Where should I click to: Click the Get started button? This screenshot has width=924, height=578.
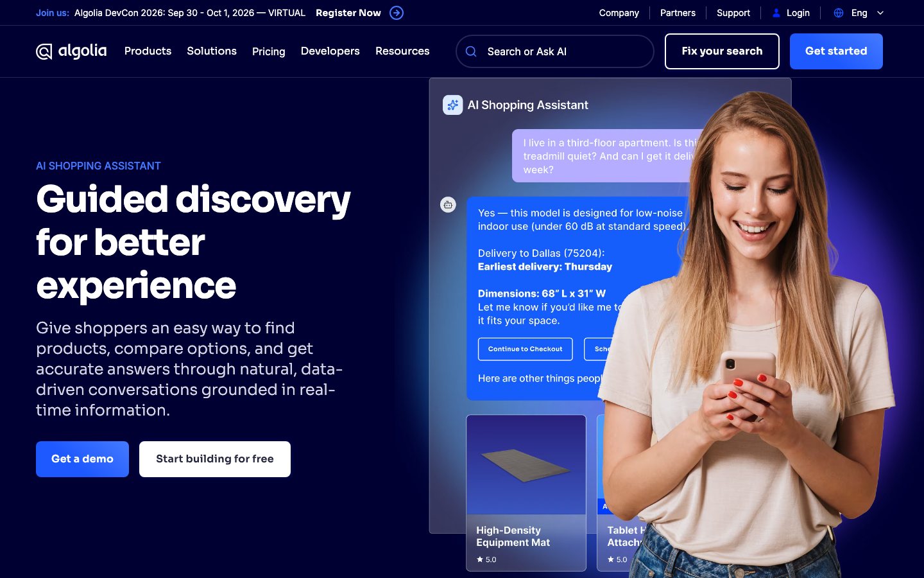pyautogui.click(x=836, y=51)
